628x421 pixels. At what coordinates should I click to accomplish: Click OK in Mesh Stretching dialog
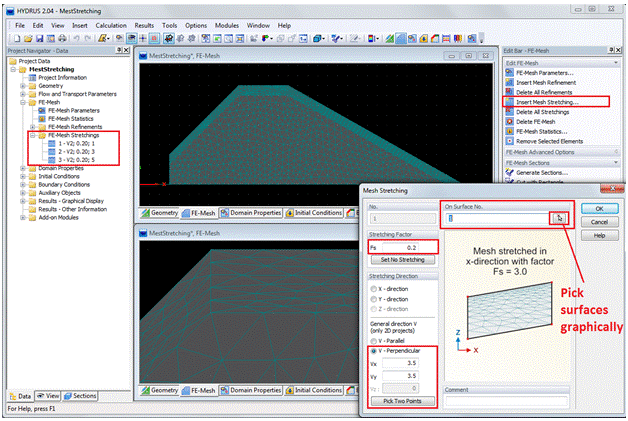click(x=599, y=209)
